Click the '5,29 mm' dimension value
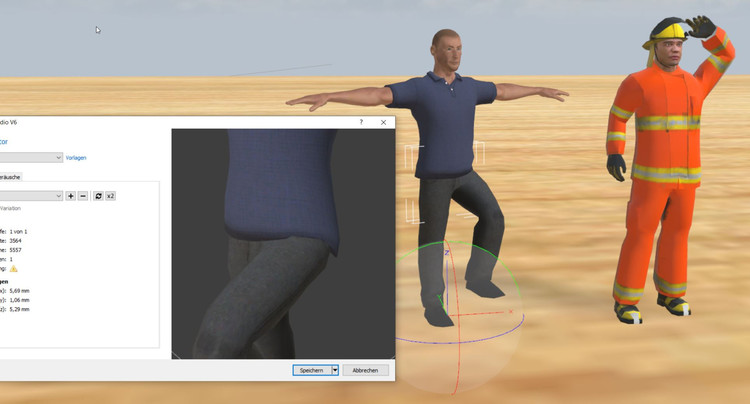 pyautogui.click(x=20, y=309)
